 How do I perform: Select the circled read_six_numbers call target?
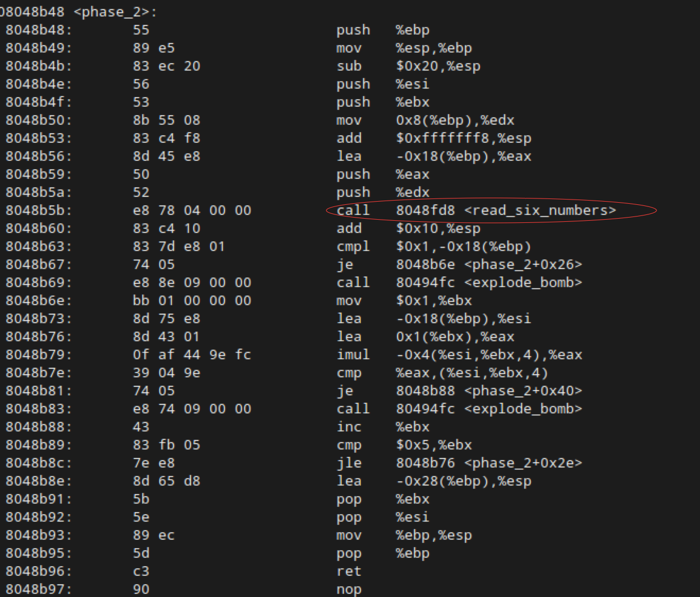(506, 210)
